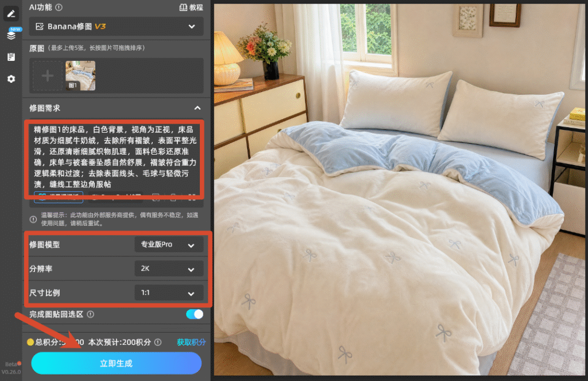Click the bedding photo on the canvas
Screen dimensions: 588x381
399,190
